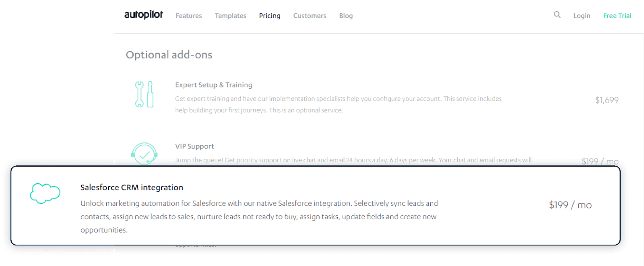Click the Salesforce $199 / mo price

tap(570, 205)
